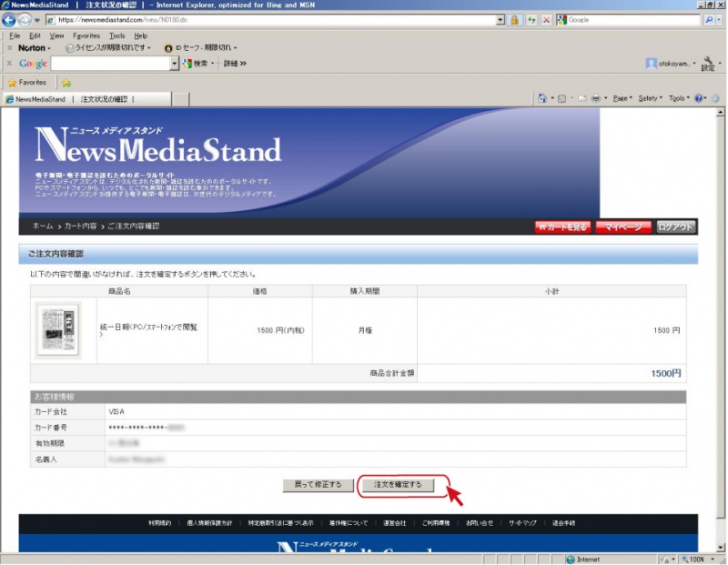Open the View menu
Image resolution: width=728 pixels, height=565 pixels.
(x=56, y=35)
